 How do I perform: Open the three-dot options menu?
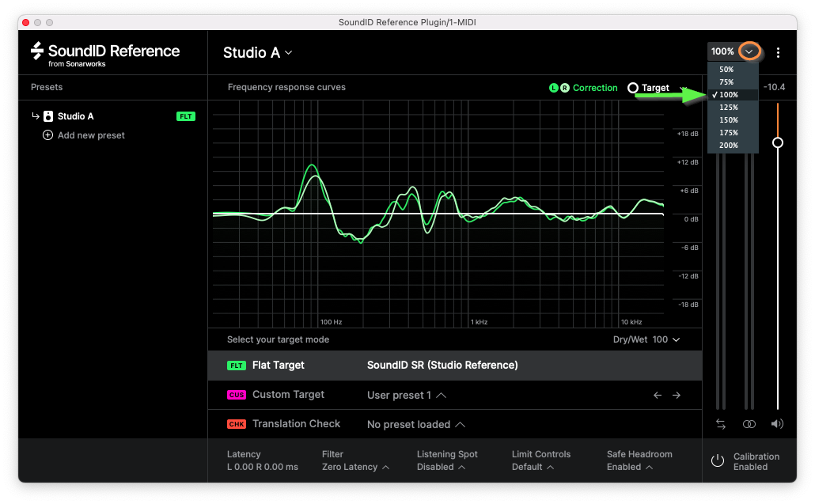click(778, 52)
